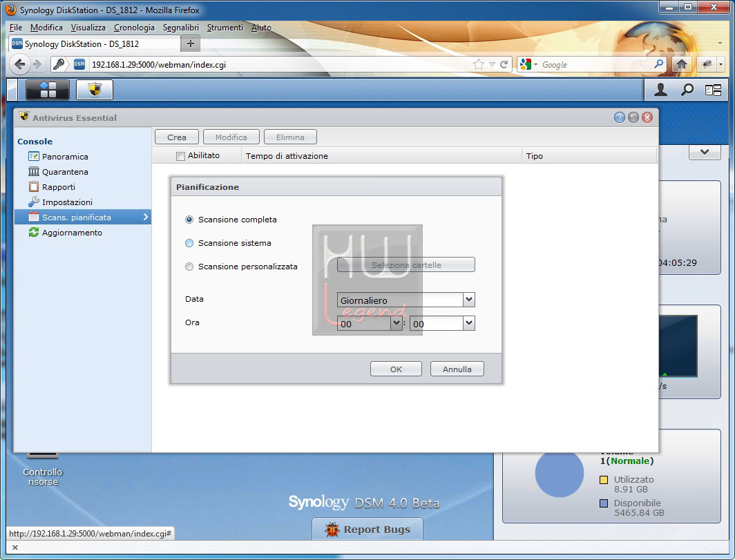Screen dimensions: 735x560
Task: Click the volume usage pie chart
Action: click(560, 474)
